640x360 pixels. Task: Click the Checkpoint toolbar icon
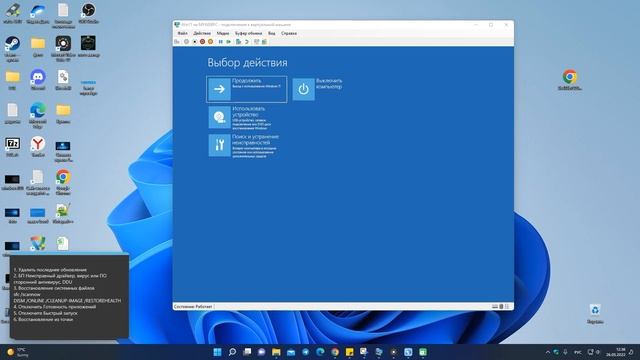pyautogui.click(x=238, y=42)
